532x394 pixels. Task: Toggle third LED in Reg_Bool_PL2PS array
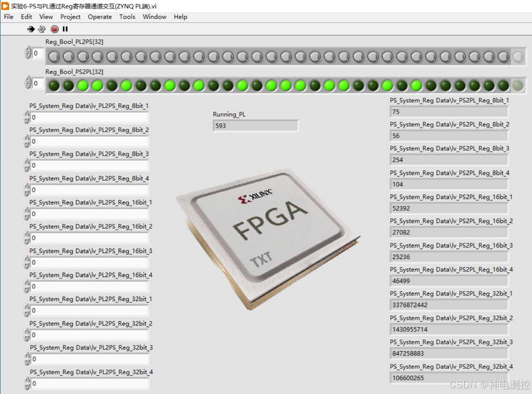[83, 56]
